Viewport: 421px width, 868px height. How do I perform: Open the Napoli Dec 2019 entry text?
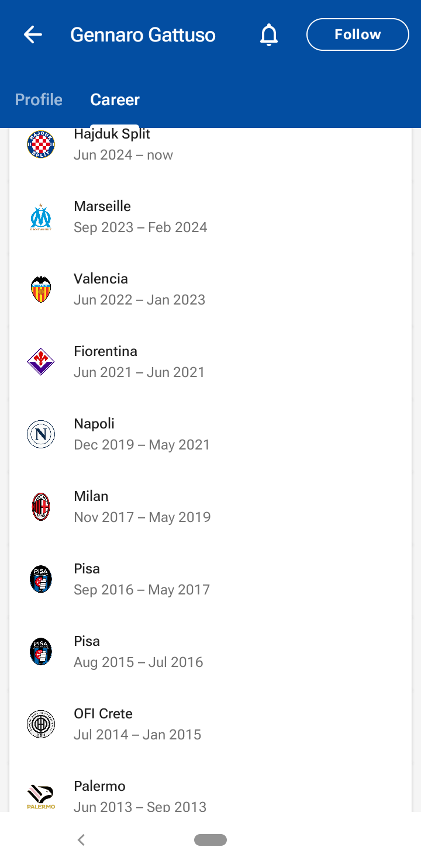tap(142, 434)
